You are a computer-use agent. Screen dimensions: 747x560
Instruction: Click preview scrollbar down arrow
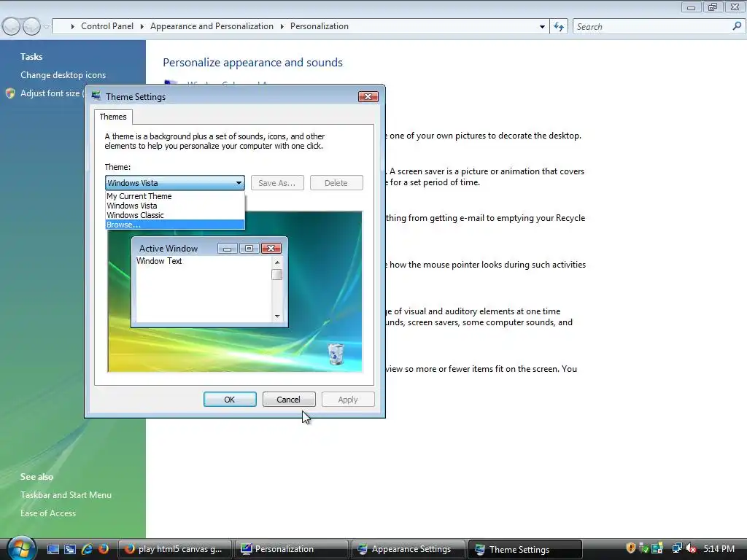(x=276, y=316)
